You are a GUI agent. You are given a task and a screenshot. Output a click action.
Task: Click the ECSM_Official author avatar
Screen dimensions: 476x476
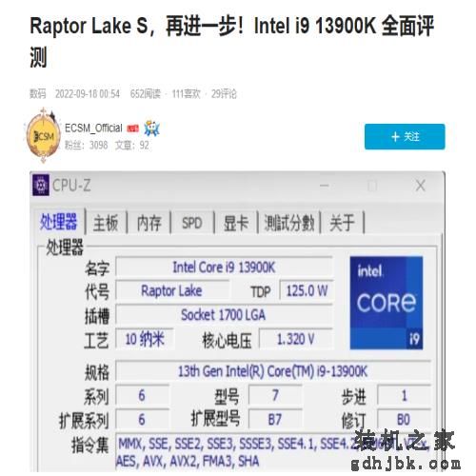(44, 136)
